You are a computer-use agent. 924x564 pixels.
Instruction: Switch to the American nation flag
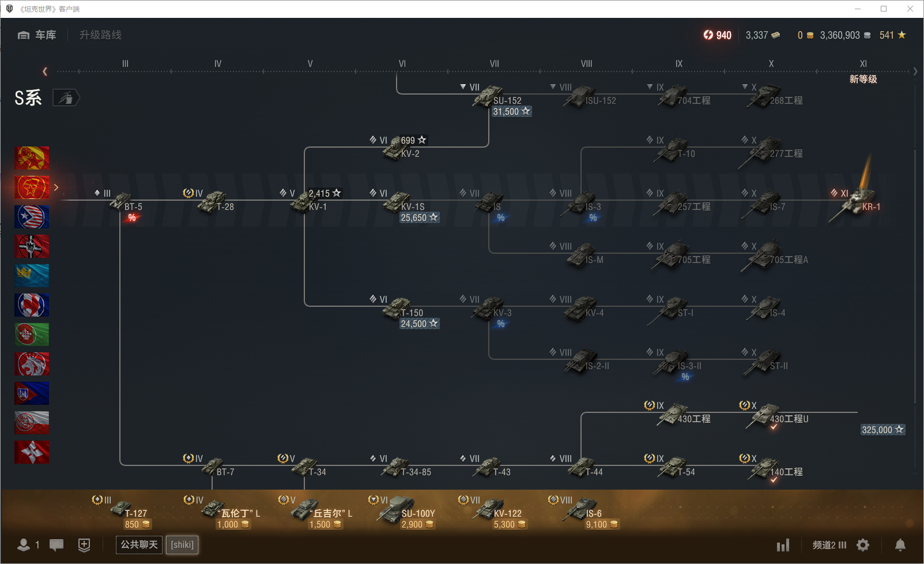click(x=32, y=217)
